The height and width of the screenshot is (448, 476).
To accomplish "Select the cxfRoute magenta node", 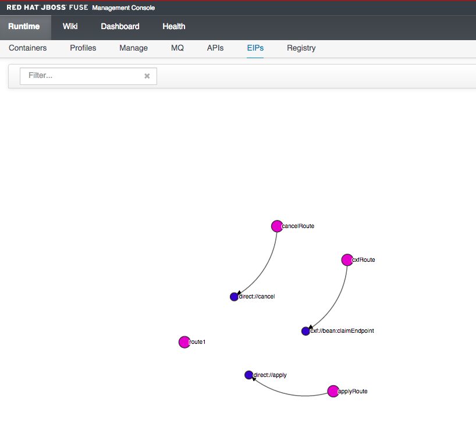I will point(347,260).
